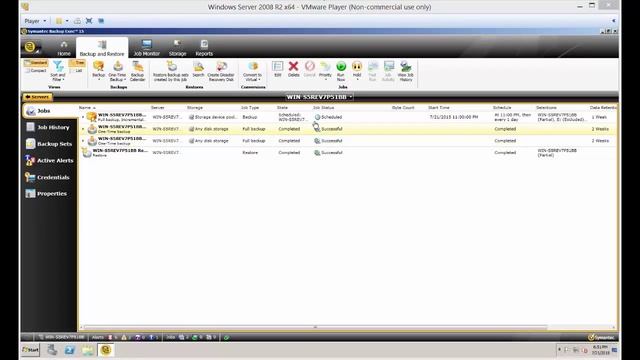
Task: Click the Edit job icon
Action: coord(278,69)
